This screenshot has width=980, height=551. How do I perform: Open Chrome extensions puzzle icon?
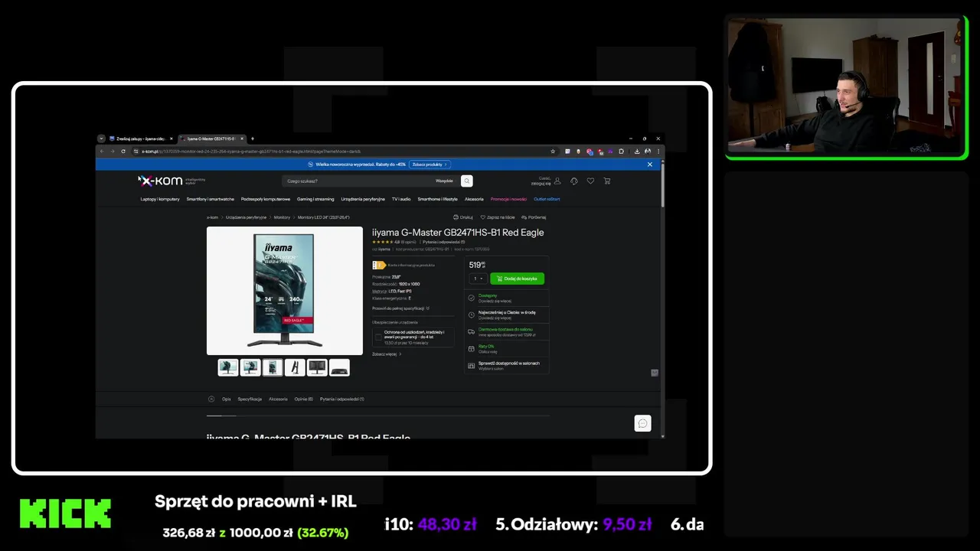click(x=622, y=152)
